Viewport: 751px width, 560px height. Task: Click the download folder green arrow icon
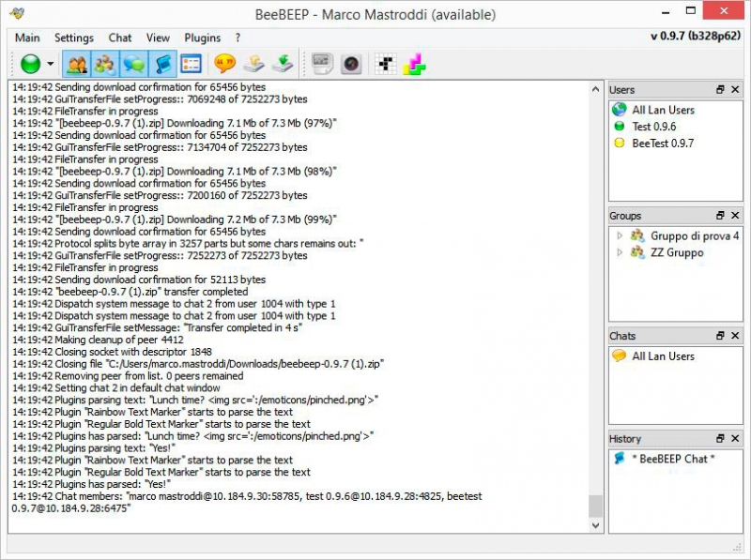pos(283,64)
